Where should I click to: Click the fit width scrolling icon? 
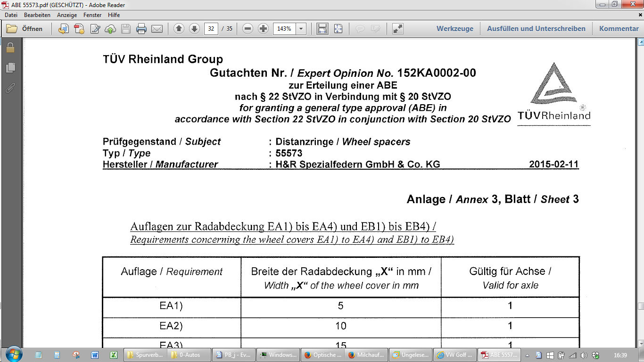(x=322, y=29)
